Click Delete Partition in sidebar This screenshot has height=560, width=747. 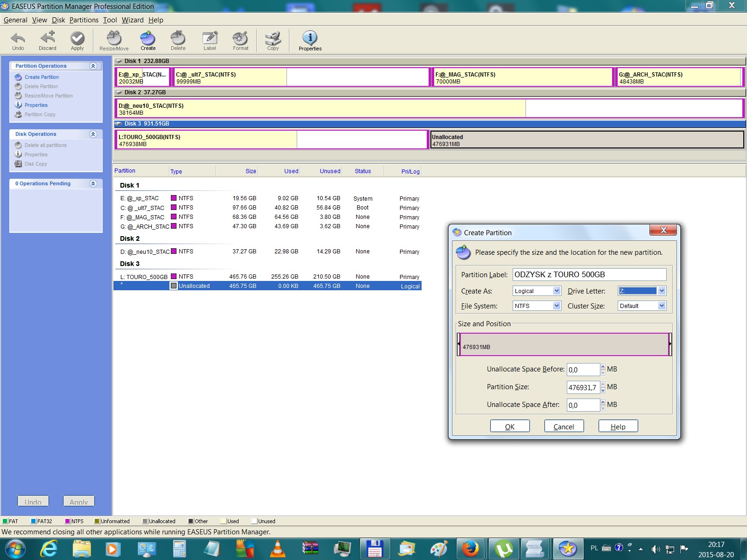click(41, 86)
